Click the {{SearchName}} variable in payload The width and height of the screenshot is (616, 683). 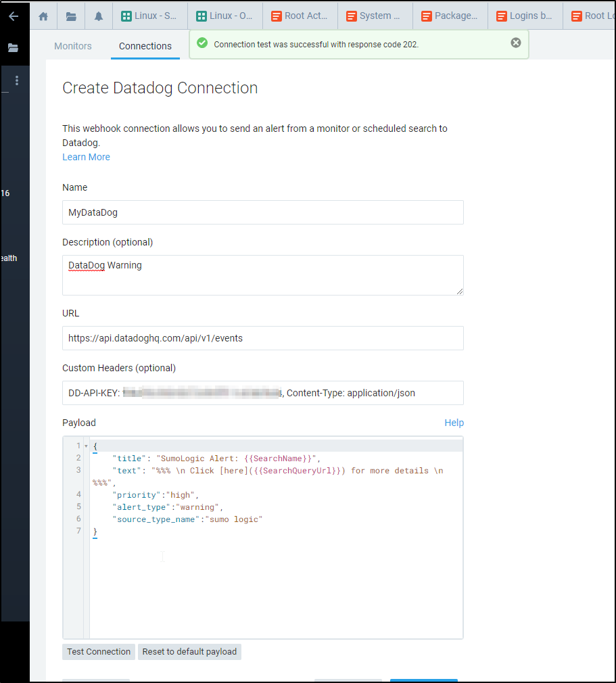278,458
